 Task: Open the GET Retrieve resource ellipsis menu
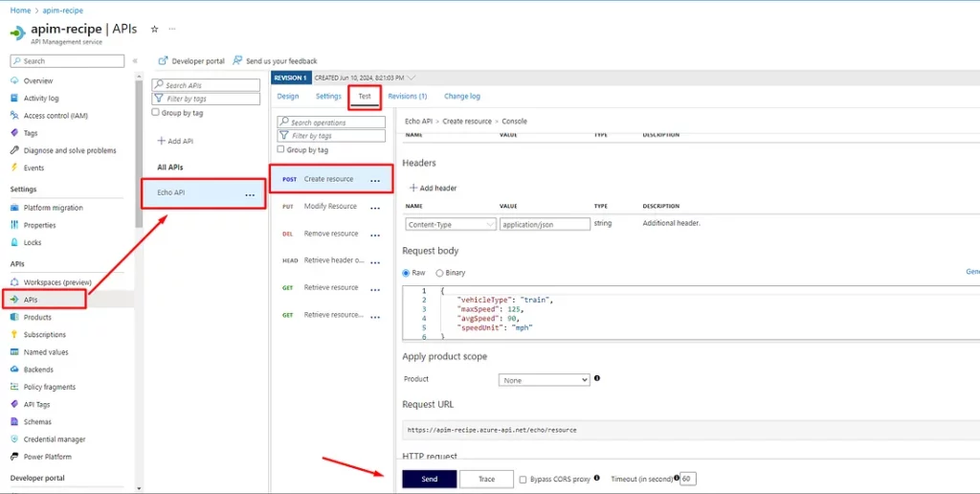(375, 289)
